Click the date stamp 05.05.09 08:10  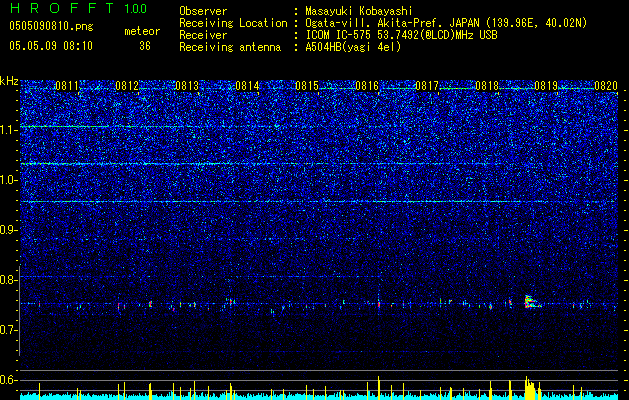51,46
